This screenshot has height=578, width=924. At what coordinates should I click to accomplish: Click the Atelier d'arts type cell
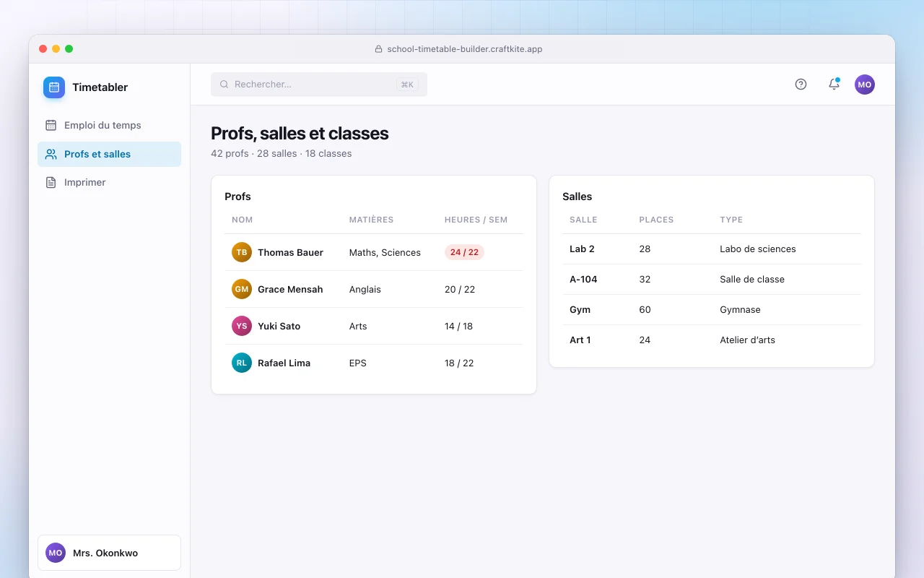tap(747, 340)
